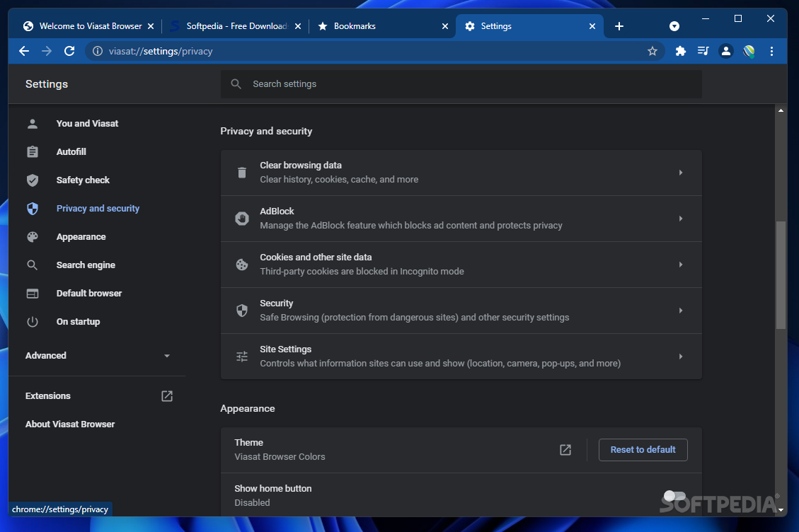Select 'Privacy and security' sidebar label

pos(98,209)
